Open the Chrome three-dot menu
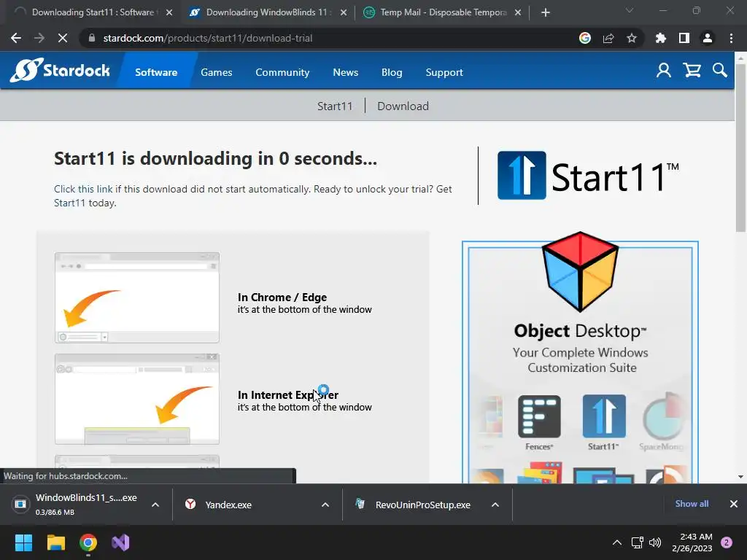The image size is (747, 560). [731, 38]
